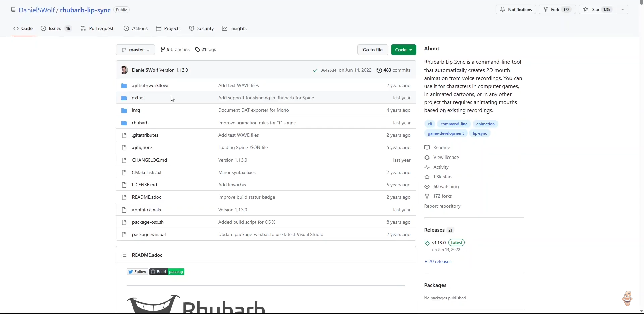Viewport: 644px width, 314px height.
Task: Open the Notifications subscription button
Action: point(516,10)
